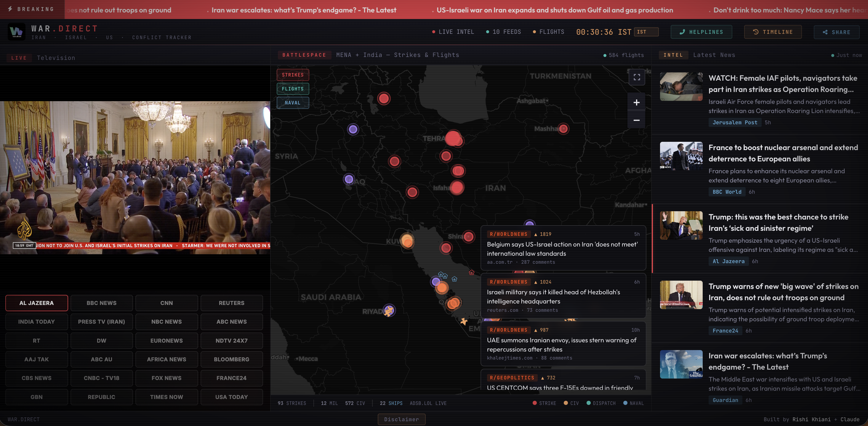This screenshot has width=868, height=426.
Task: Switch feed to FRANCE24 channel
Action: click(x=231, y=378)
